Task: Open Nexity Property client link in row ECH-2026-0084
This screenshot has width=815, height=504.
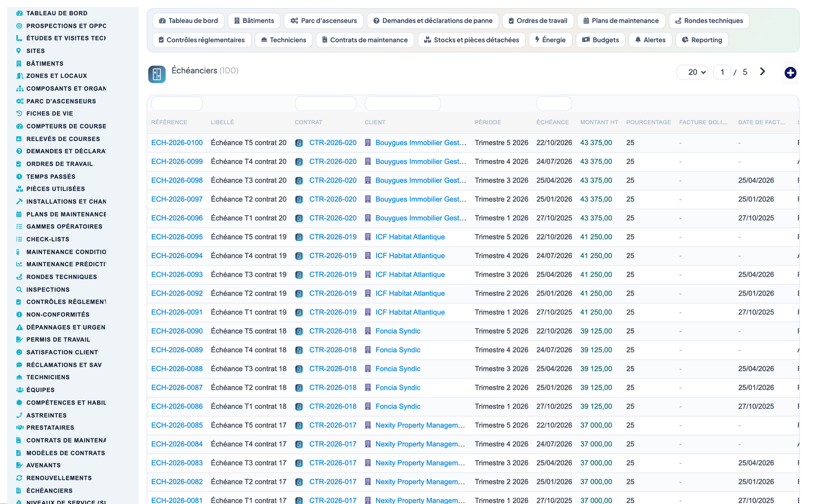Action: click(420, 444)
